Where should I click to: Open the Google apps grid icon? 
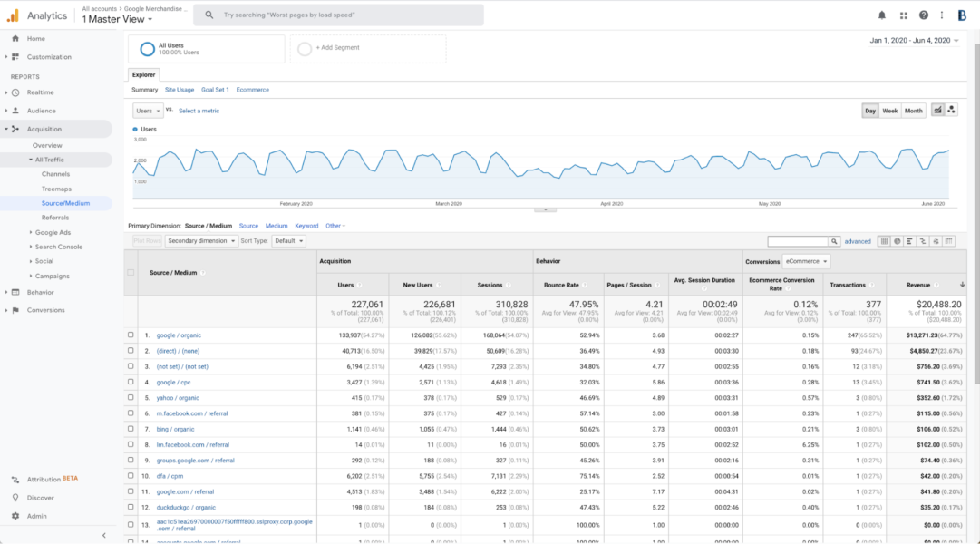pos(903,15)
